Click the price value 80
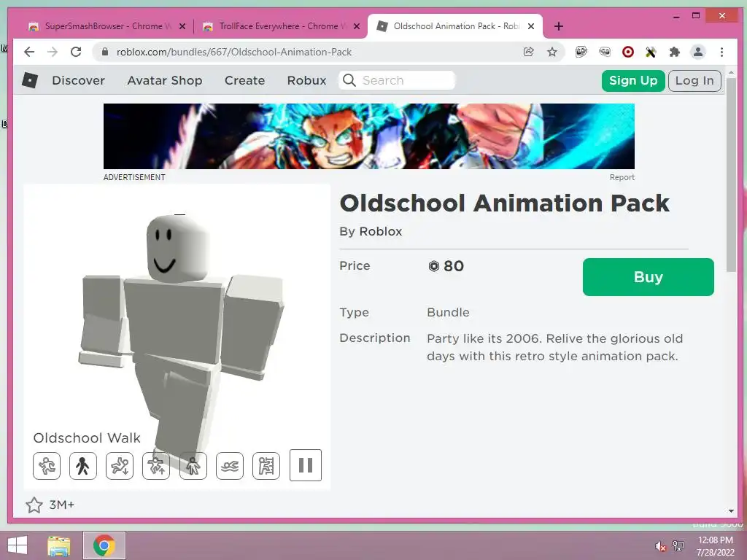 click(454, 266)
